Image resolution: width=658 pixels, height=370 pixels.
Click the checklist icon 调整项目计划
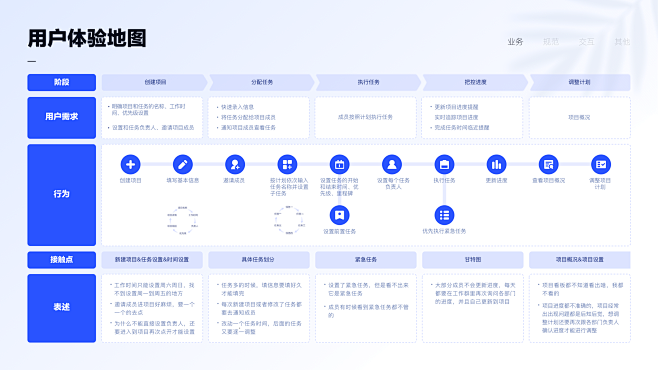click(x=601, y=164)
